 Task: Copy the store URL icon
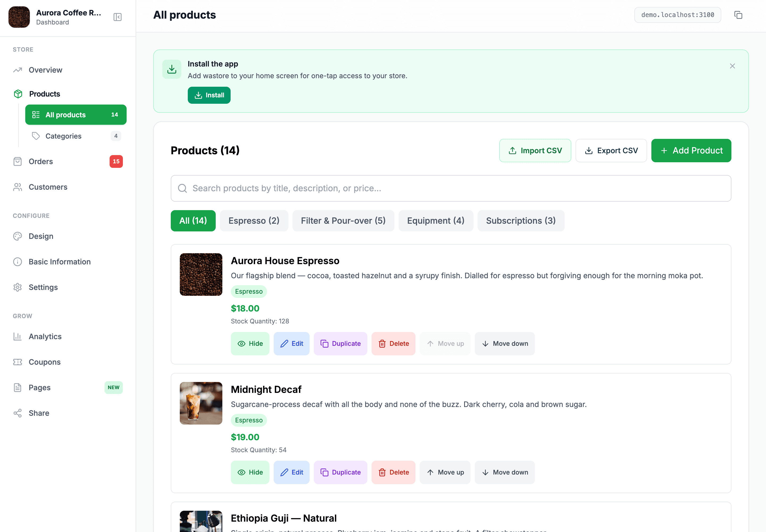coord(738,15)
